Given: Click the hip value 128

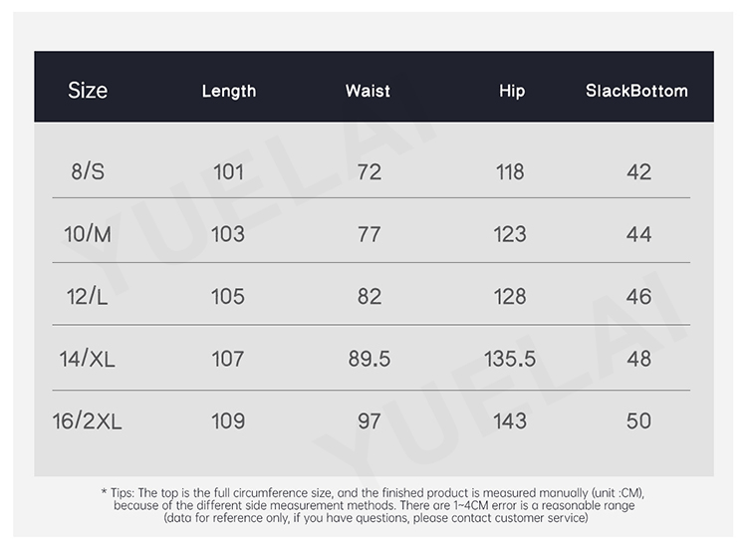Looking at the screenshot, I should click(x=510, y=296).
